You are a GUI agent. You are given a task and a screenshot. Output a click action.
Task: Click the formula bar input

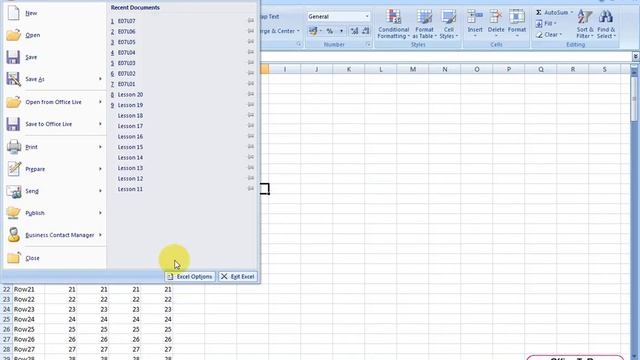click(x=446, y=56)
